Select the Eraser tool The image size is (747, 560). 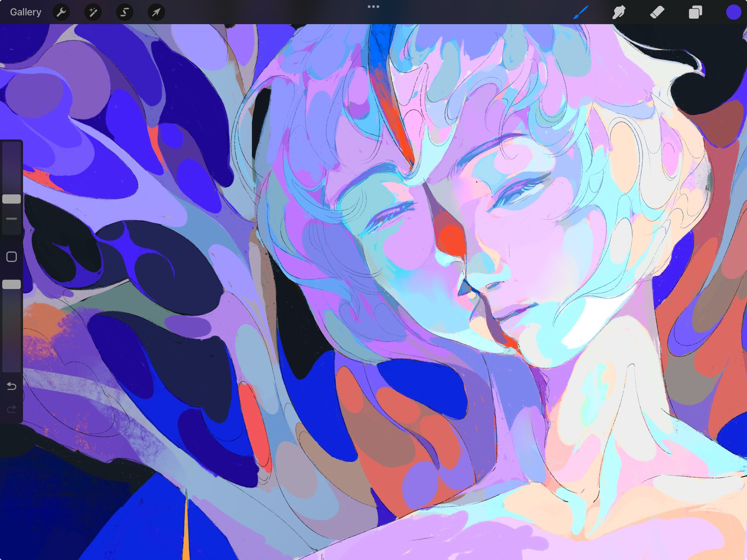pyautogui.click(x=657, y=12)
